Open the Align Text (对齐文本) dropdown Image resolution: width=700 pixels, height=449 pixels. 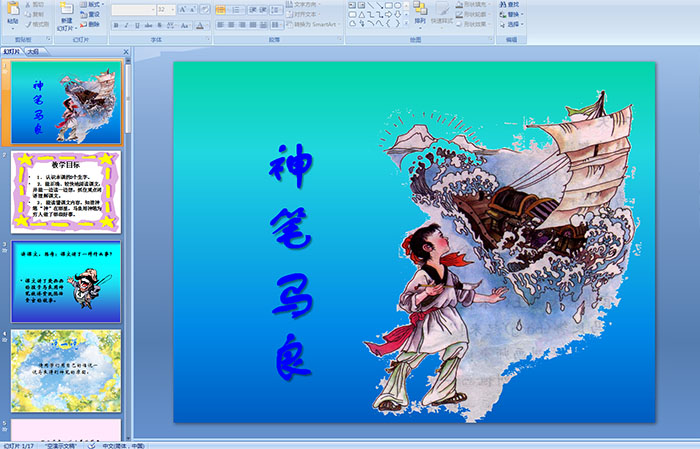[304, 14]
